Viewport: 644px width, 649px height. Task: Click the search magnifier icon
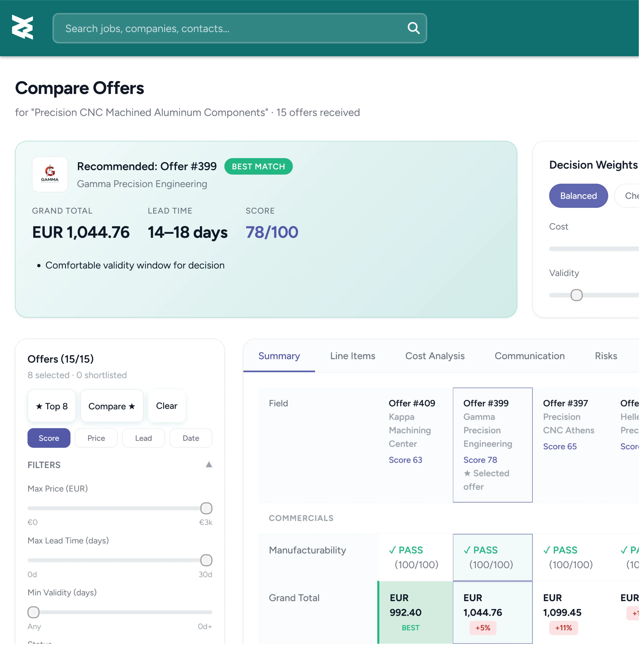click(x=413, y=28)
